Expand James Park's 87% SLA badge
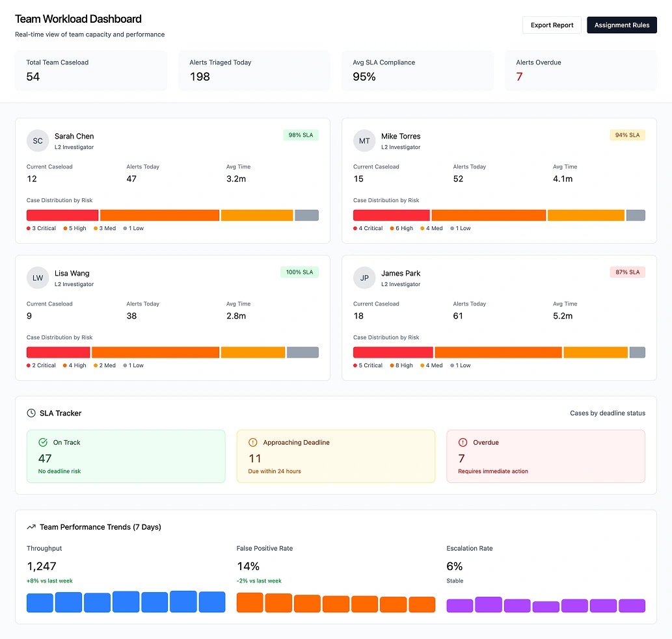Image resolution: width=672 pixels, height=639 pixels. [627, 272]
